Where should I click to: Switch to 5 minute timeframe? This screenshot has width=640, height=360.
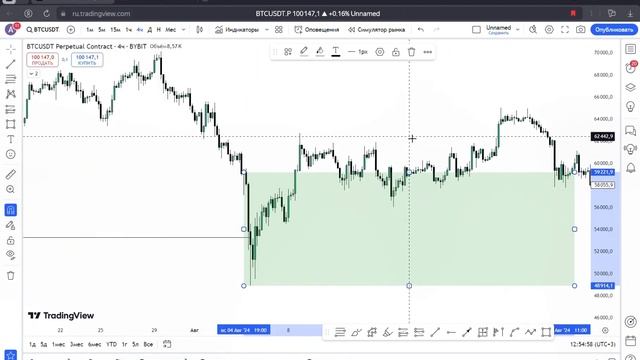pos(102,29)
